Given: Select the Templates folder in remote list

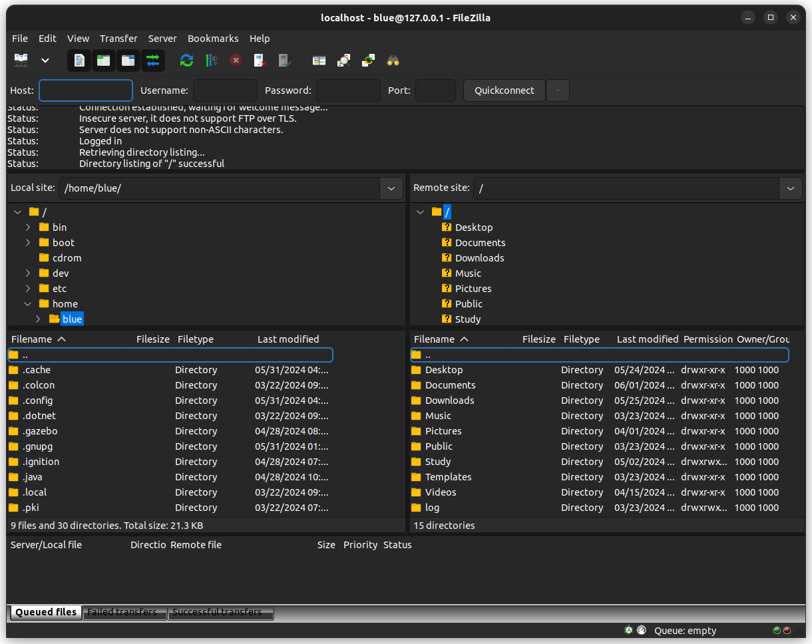Looking at the screenshot, I should point(599,477).
